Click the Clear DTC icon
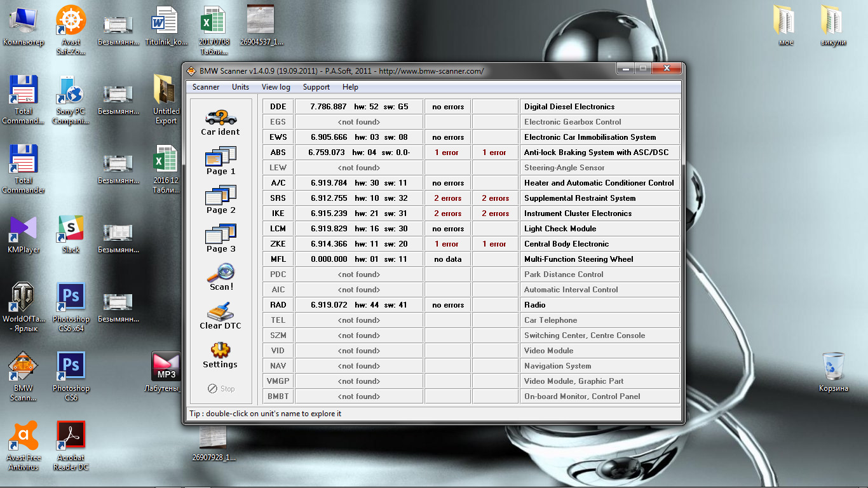 pyautogui.click(x=220, y=316)
